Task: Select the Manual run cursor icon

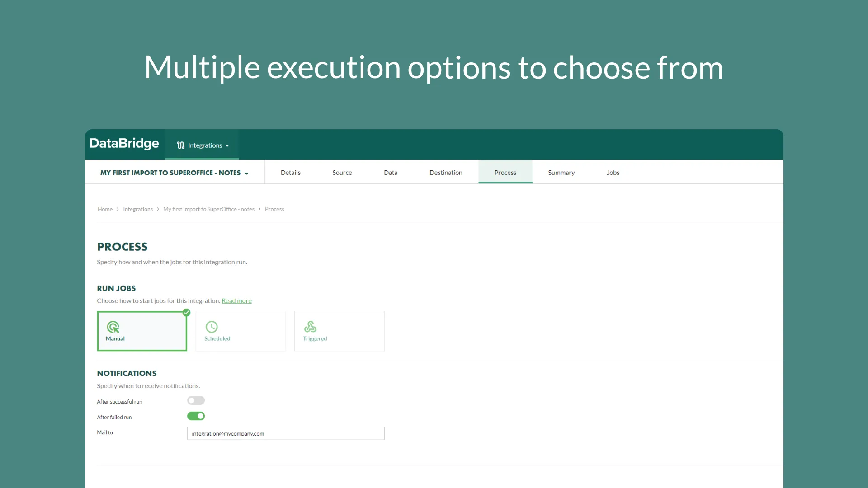Action: tap(113, 327)
